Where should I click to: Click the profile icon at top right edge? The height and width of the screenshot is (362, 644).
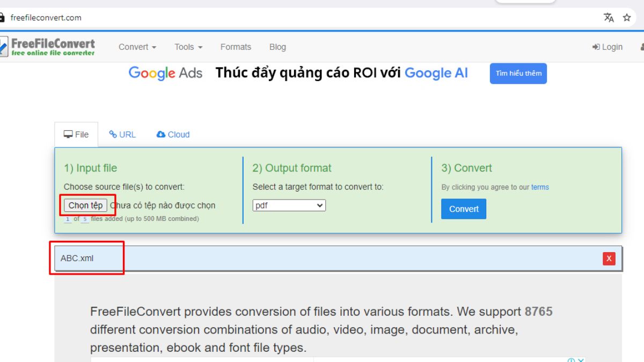coord(642,47)
